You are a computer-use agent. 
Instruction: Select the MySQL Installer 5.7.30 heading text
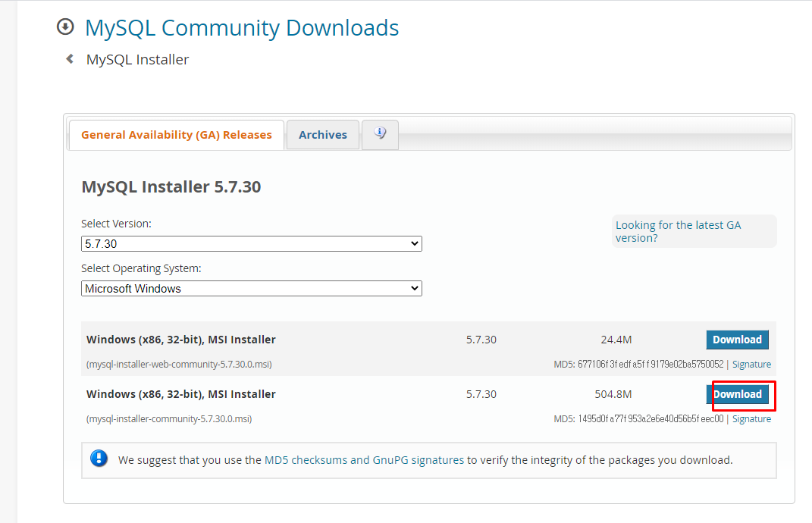tap(171, 186)
